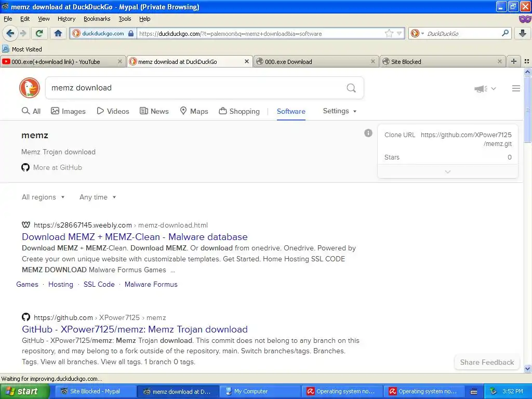Expand the repository info chevron
The height and width of the screenshot is (399, 532).
pos(447,171)
